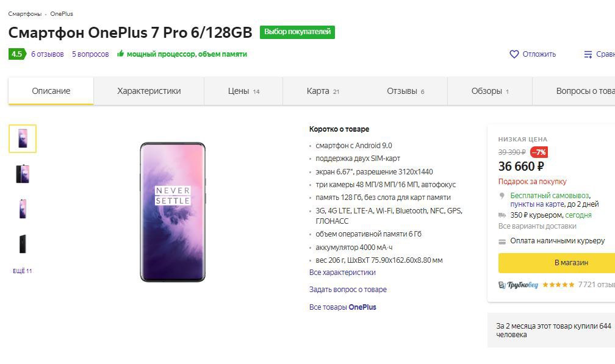The height and width of the screenshot is (364, 615).
Task: Open the 6 отзывов link
Action: point(48,54)
